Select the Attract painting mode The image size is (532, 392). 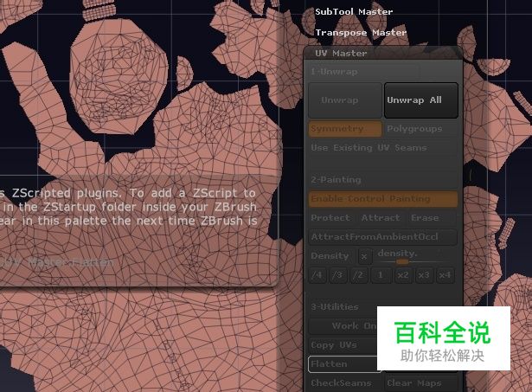(381, 218)
